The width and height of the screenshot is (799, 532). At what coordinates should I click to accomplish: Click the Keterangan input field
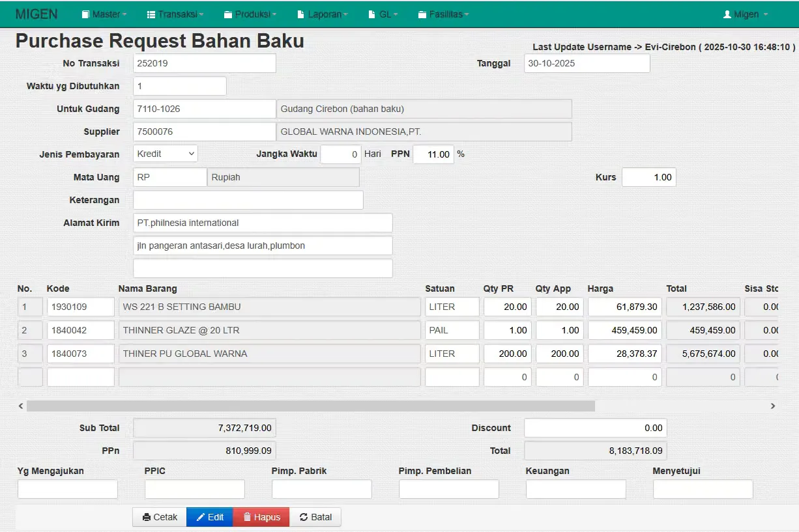pos(248,200)
